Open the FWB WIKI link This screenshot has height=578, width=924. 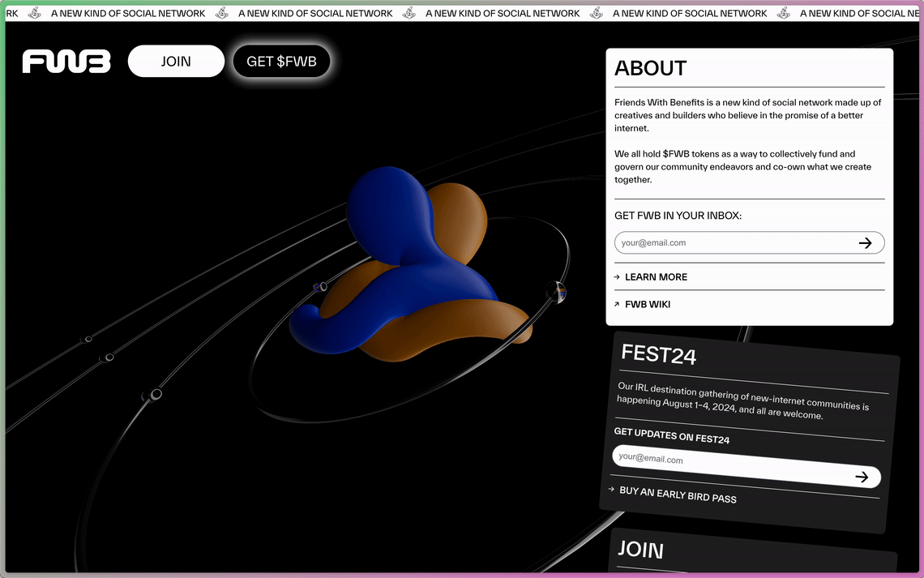click(x=648, y=304)
